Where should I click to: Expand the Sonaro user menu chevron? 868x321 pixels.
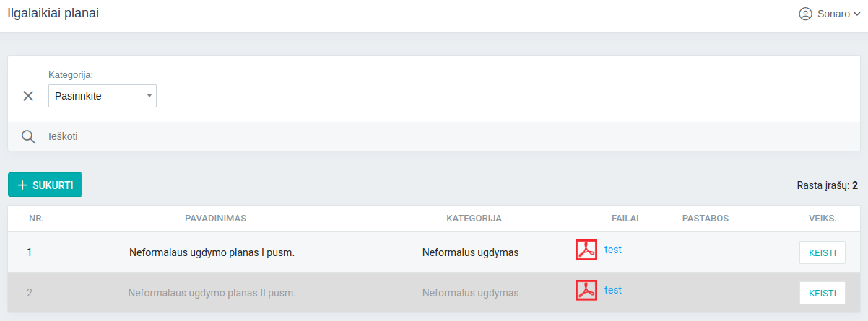857,14
